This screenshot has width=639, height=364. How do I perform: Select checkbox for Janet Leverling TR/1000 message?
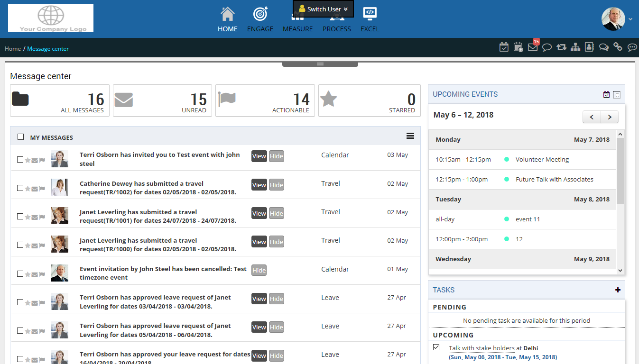tap(20, 245)
